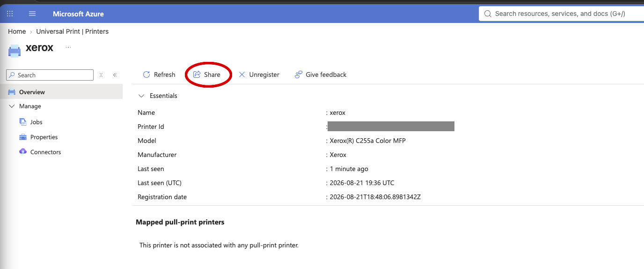Unregister the xerox printer
The image size is (644, 269).
[259, 75]
